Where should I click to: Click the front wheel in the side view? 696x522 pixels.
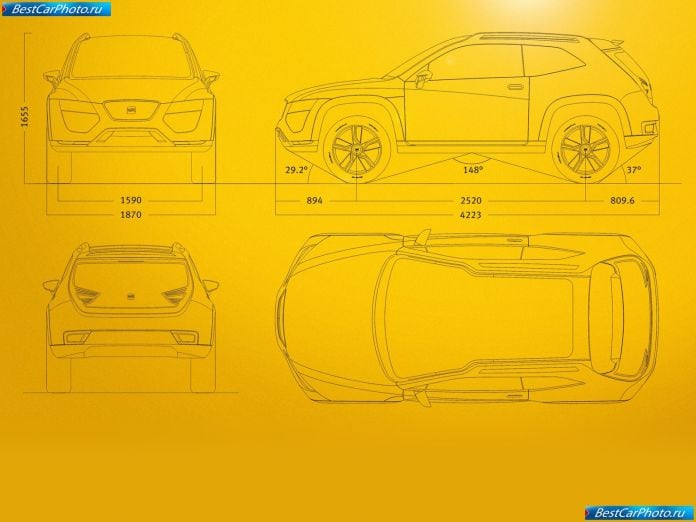(x=357, y=150)
